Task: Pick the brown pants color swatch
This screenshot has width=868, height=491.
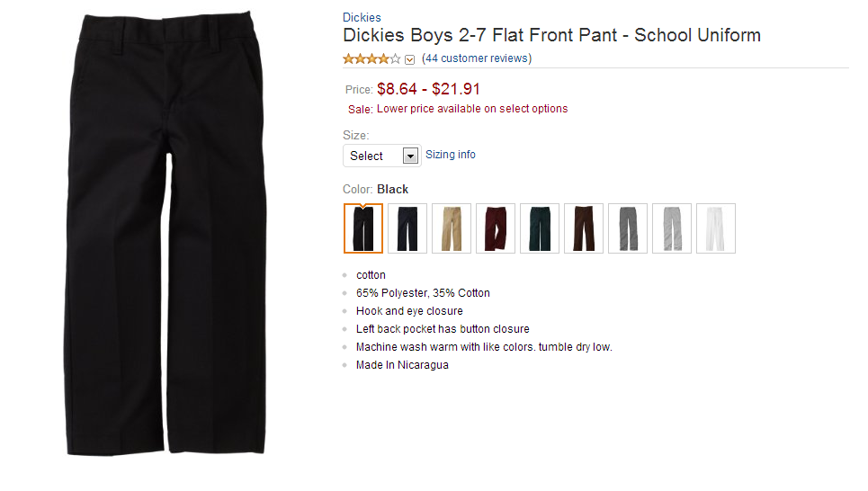Action: (584, 228)
